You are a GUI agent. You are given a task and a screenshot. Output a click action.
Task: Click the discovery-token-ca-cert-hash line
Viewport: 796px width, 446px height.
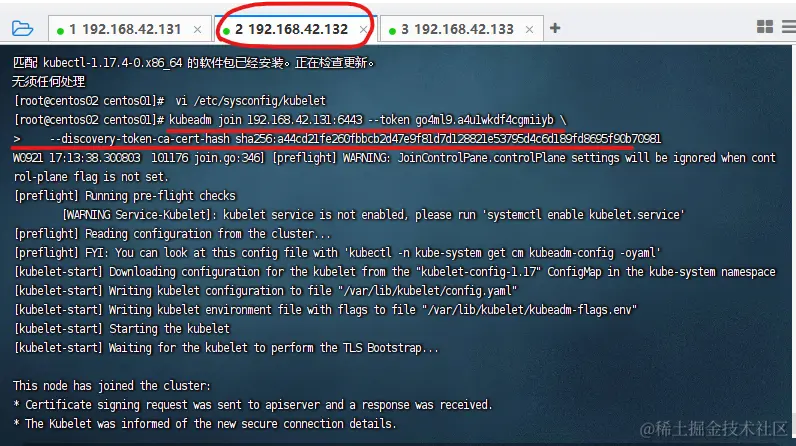pyautogui.click(x=337, y=139)
